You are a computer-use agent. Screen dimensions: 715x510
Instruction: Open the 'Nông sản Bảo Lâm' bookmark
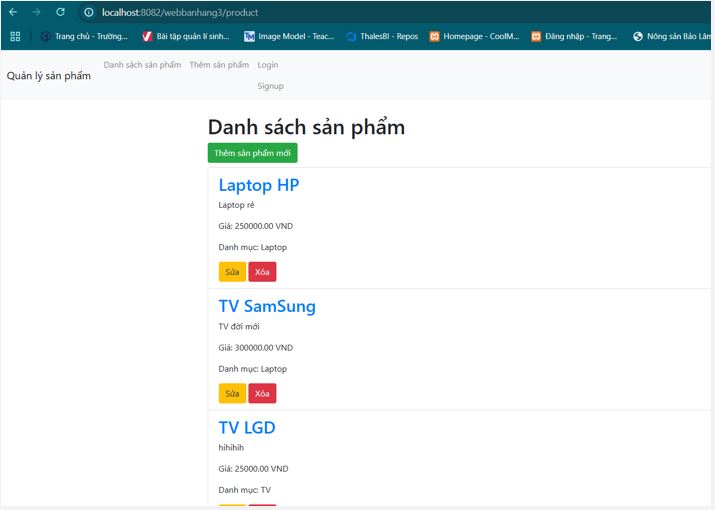tap(672, 36)
